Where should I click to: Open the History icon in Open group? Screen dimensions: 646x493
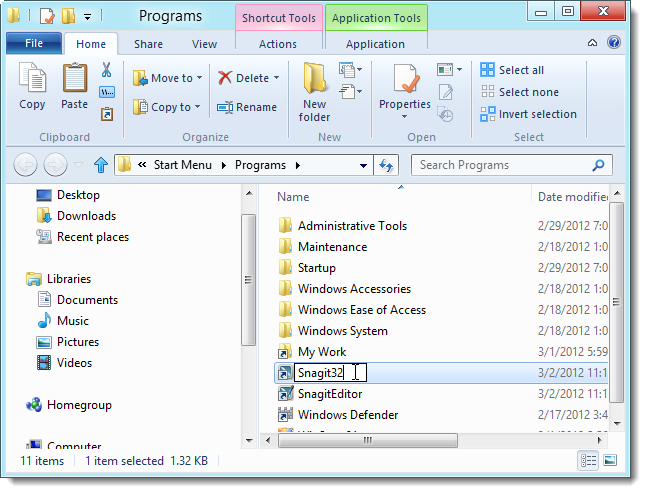446,114
